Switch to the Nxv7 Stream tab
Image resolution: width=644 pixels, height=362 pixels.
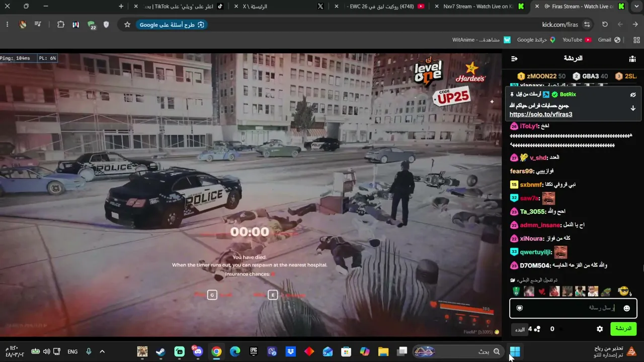tap(478, 7)
